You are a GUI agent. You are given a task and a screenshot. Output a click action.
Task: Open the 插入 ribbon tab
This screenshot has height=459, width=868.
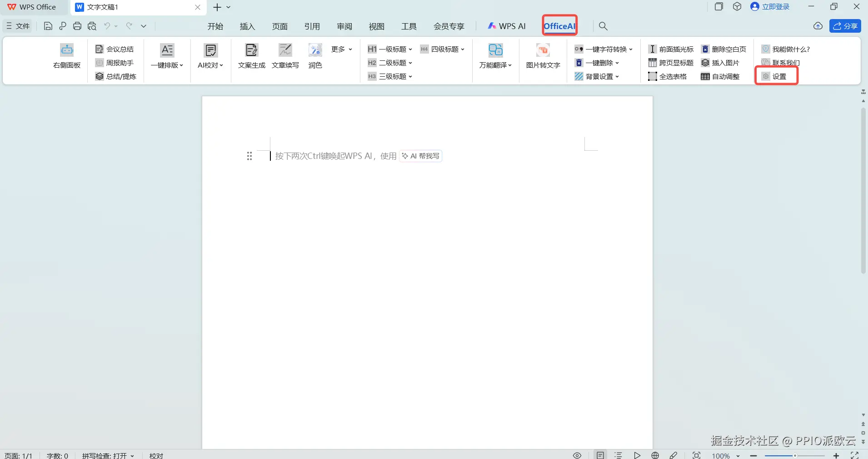[248, 26]
